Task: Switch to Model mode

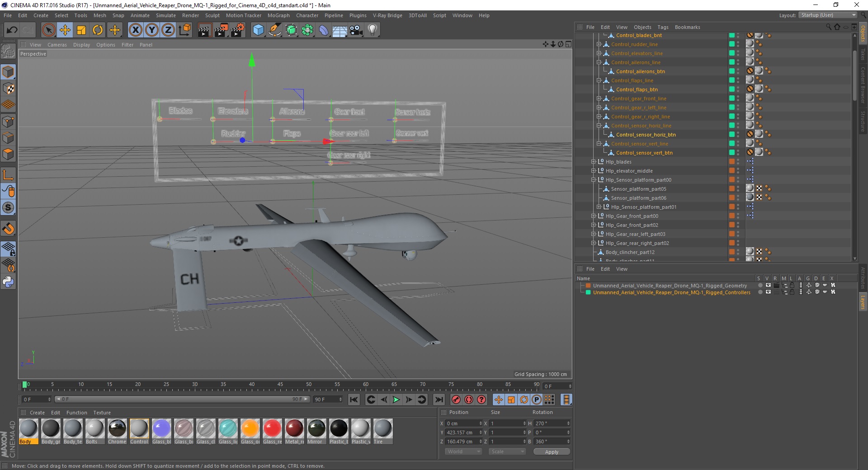Action: coord(8,72)
